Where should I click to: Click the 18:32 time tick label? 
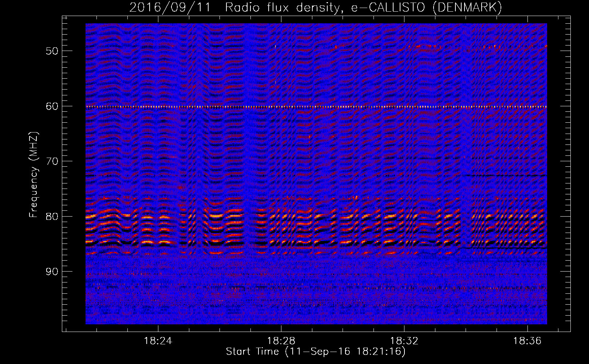[x=404, y=341]
